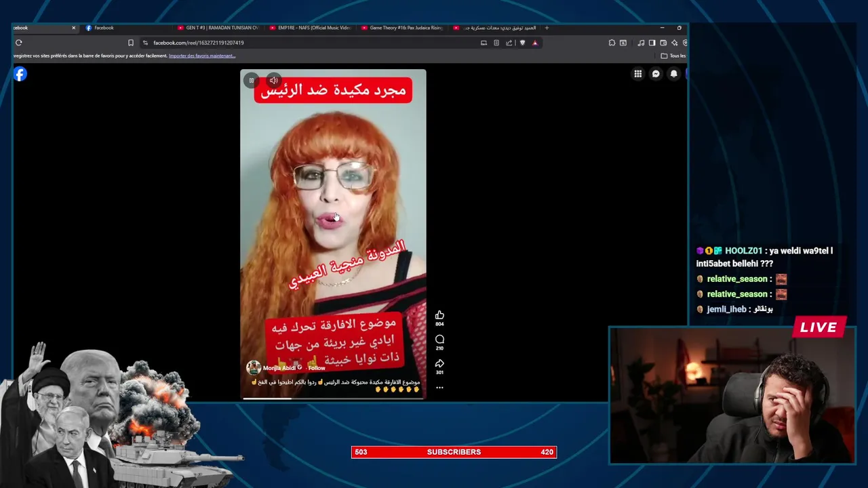868x488 pixels.
Task: Click the 804 likes count
Action: pos(439,324)
